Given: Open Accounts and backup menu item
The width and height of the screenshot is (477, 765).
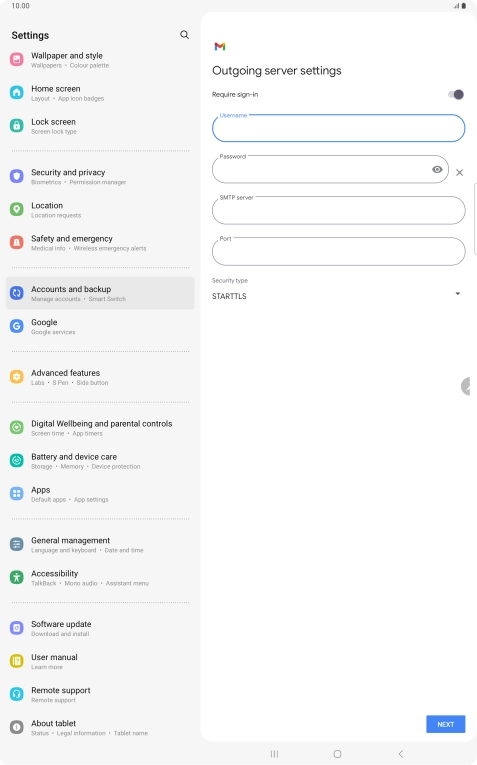Looking at the screenshot, I should point(100,293).
